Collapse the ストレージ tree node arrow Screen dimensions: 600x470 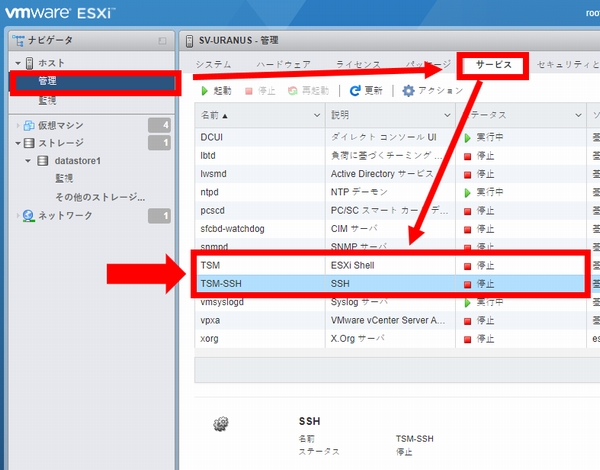coord(18,144)
